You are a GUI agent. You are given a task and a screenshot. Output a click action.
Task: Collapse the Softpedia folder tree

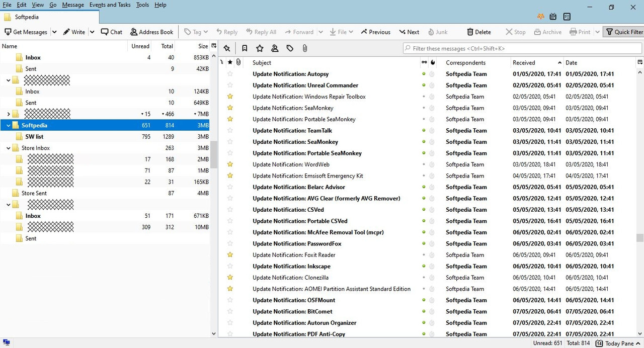coord(9,125)
